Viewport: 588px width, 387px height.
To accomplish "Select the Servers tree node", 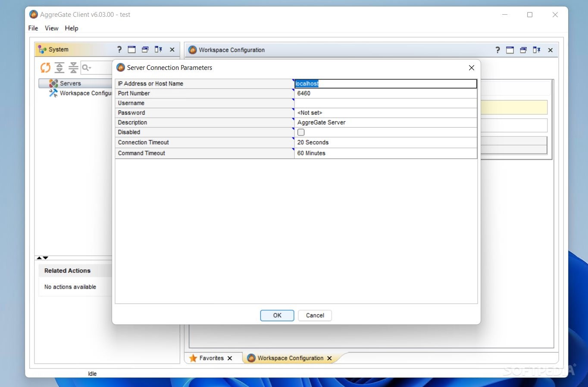I will click(x=70, y=83).
